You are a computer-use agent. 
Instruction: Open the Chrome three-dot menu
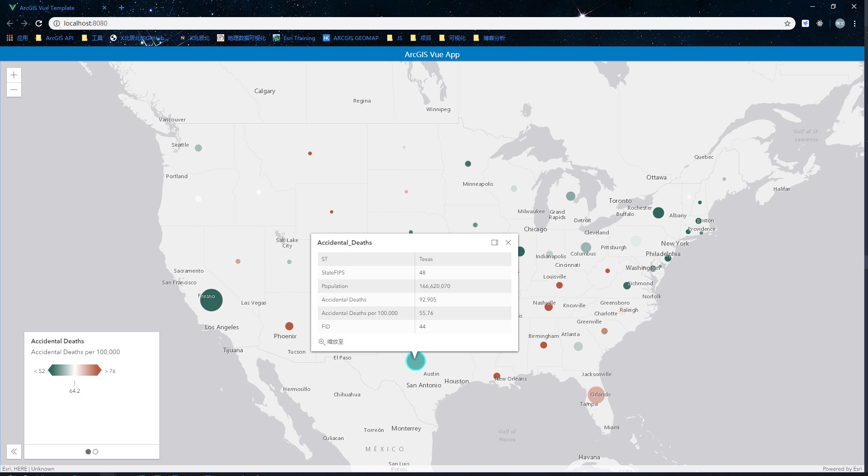854,23
